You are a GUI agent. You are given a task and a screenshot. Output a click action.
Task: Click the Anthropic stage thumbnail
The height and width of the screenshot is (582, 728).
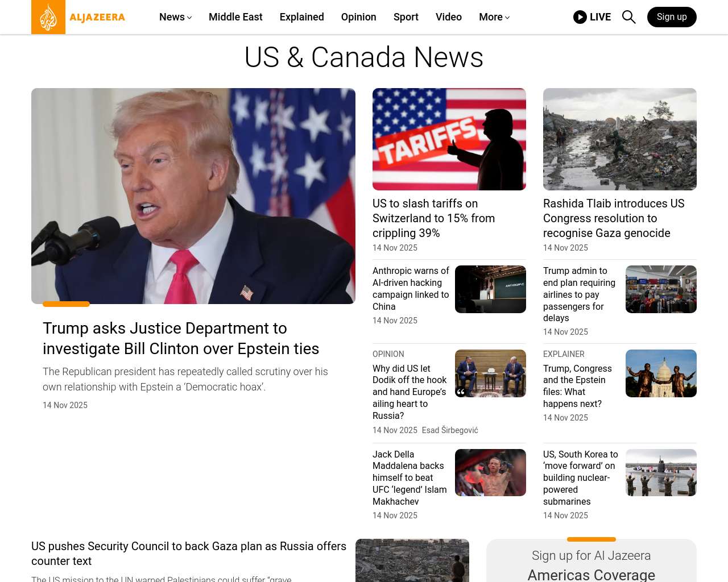click(x=490, y=289)
